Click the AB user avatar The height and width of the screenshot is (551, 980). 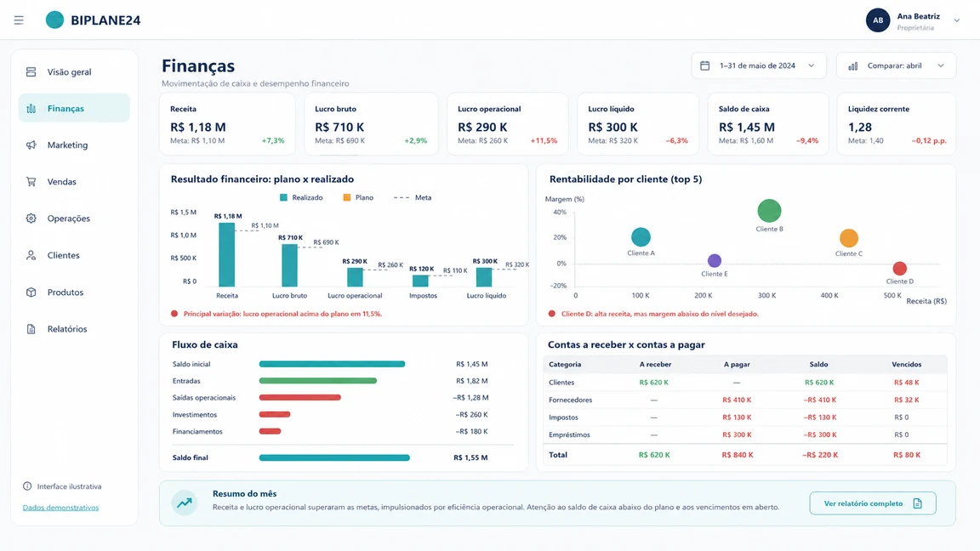[x=878, y=20]
